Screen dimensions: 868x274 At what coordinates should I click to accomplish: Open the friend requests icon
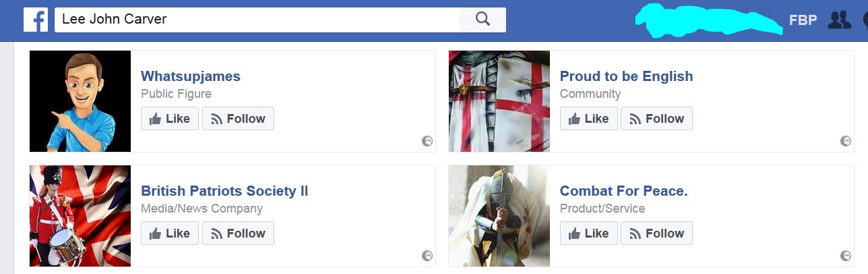pyautogui.click(x=839, y=20)
